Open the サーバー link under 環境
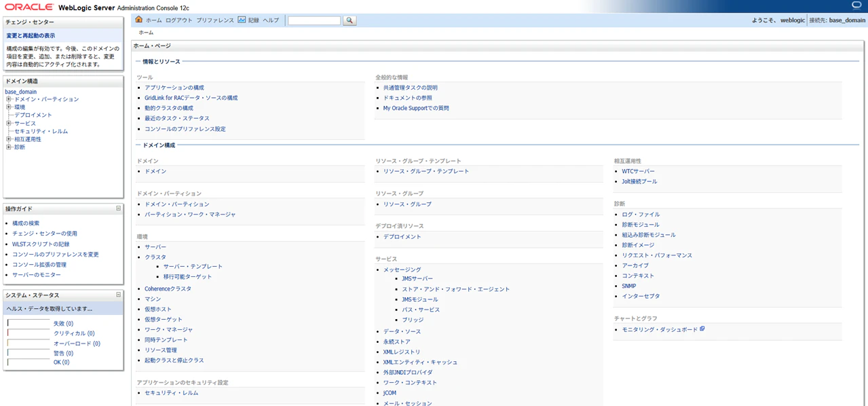This screenshot has height=406, width=868. 155,247
